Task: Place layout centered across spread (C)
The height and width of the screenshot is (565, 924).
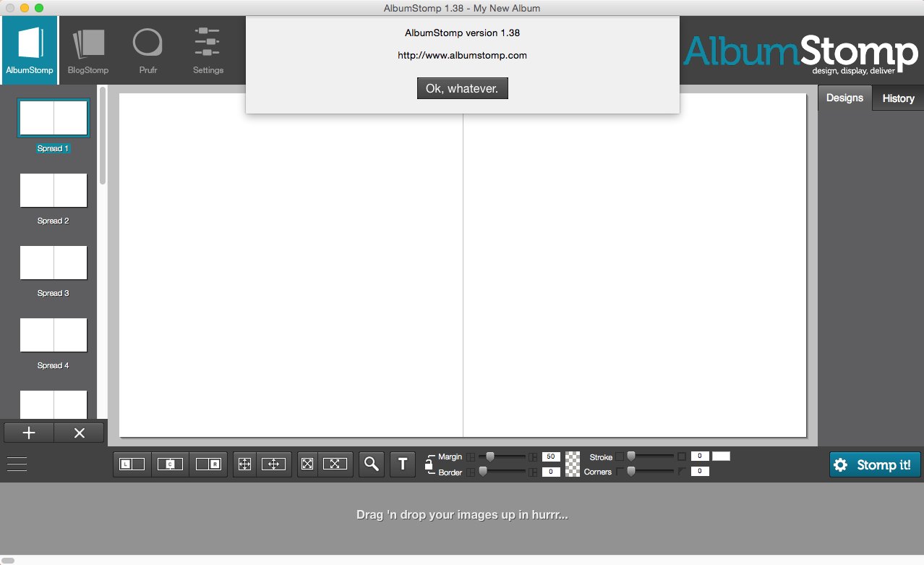Action: pos(170,464)
